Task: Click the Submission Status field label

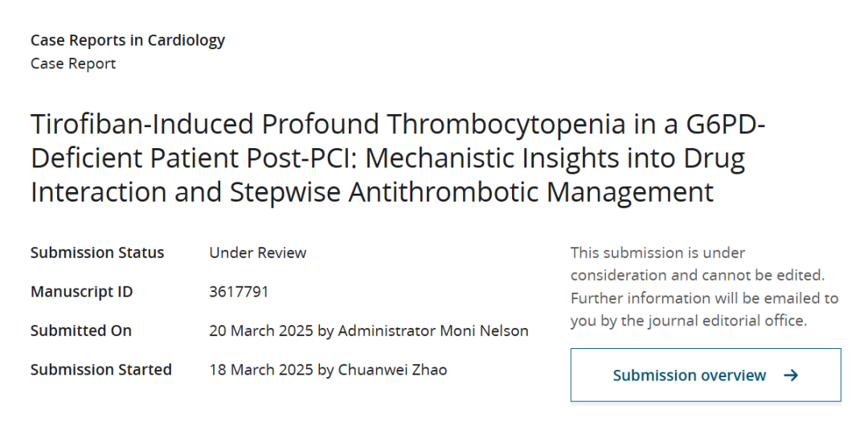Action: tap(97, 253)
